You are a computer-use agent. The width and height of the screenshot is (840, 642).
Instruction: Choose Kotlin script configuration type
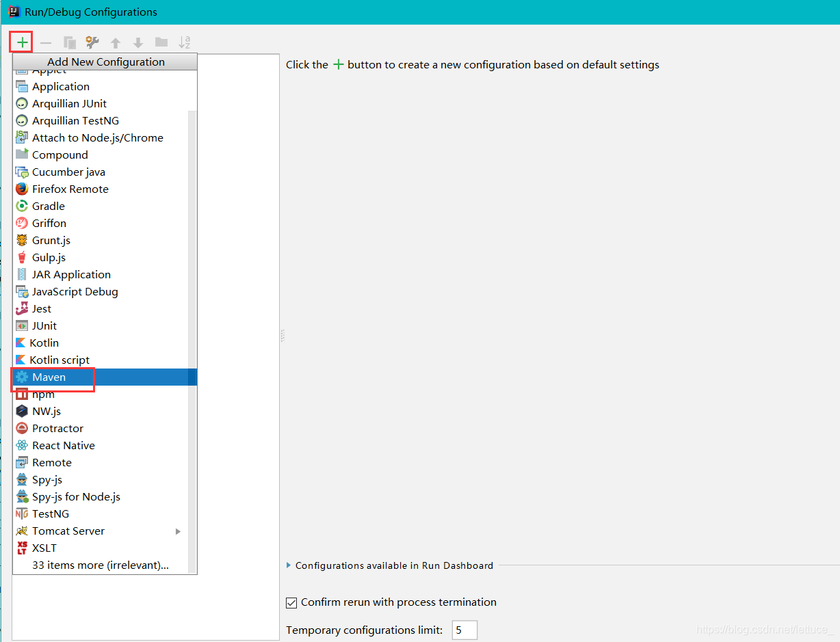pos(105,360)
